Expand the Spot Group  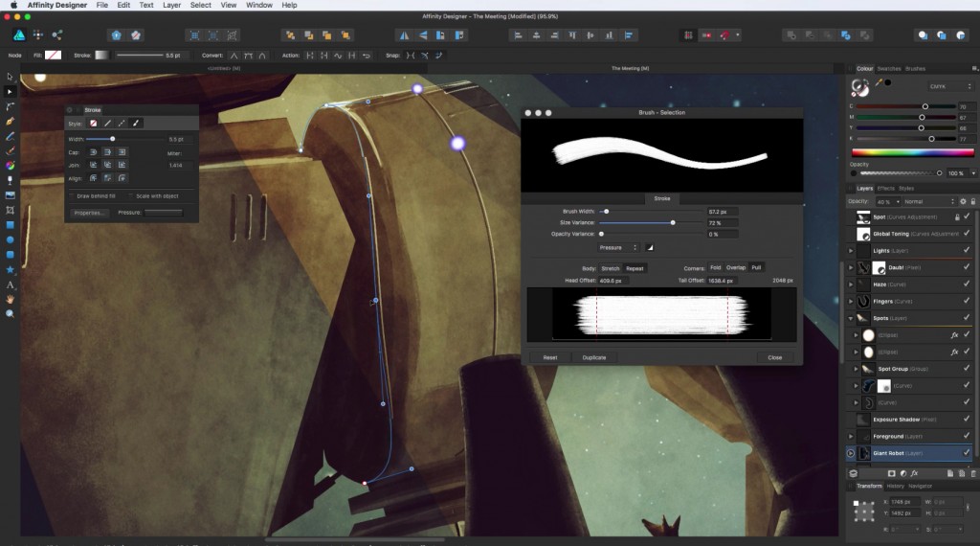pyautogui.click(x=857, y=369)
